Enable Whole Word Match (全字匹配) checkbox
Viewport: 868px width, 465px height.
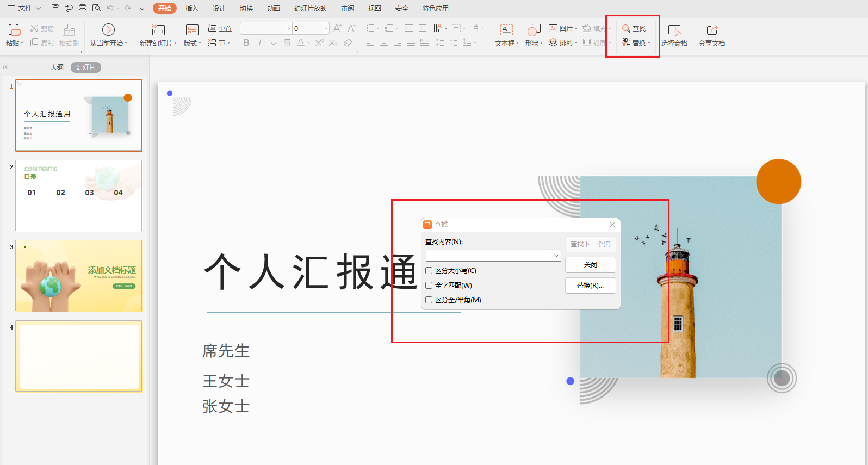click(429, 286)
